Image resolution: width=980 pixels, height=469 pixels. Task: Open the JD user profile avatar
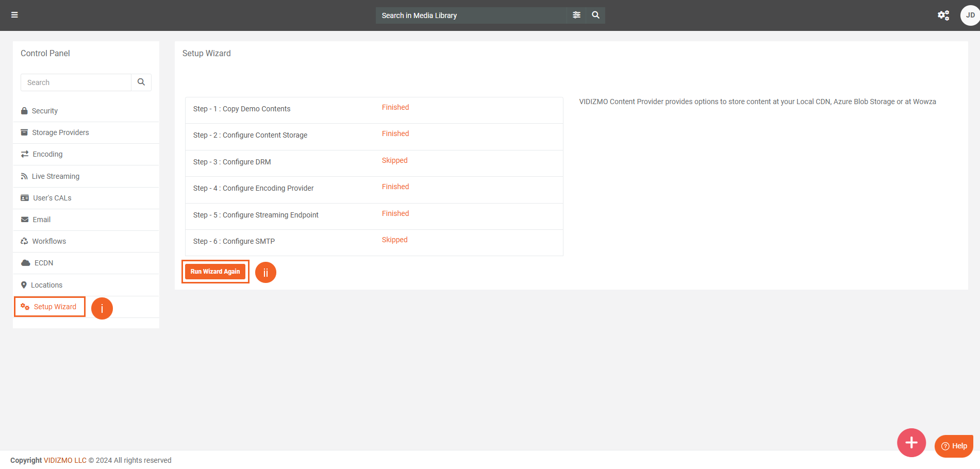[970, 15]
